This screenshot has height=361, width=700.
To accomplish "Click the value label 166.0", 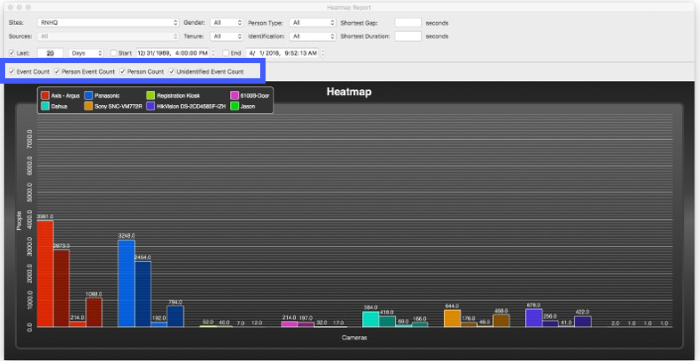I will click(x=420, y=319).
